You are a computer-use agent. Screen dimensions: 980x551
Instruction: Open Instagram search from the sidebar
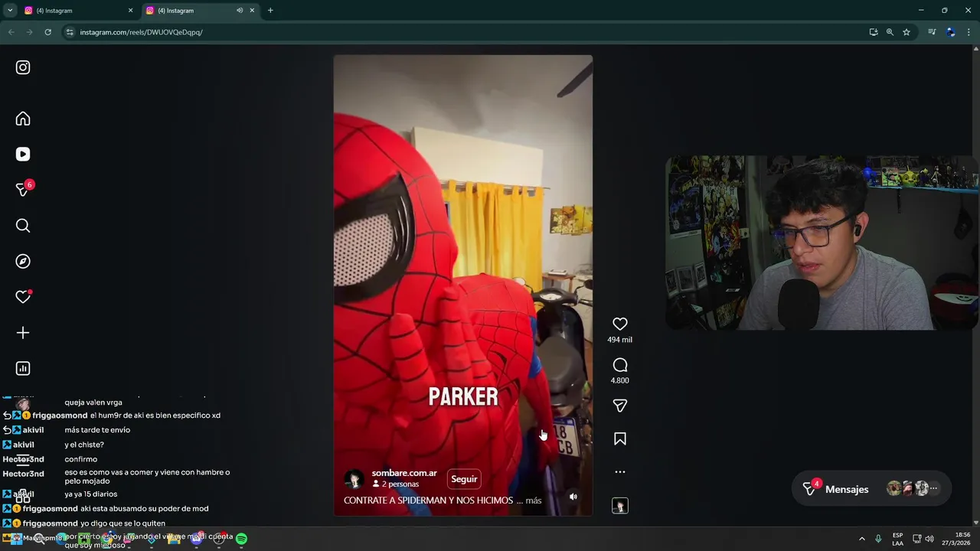pyautogui.click(x=23, y=226)
